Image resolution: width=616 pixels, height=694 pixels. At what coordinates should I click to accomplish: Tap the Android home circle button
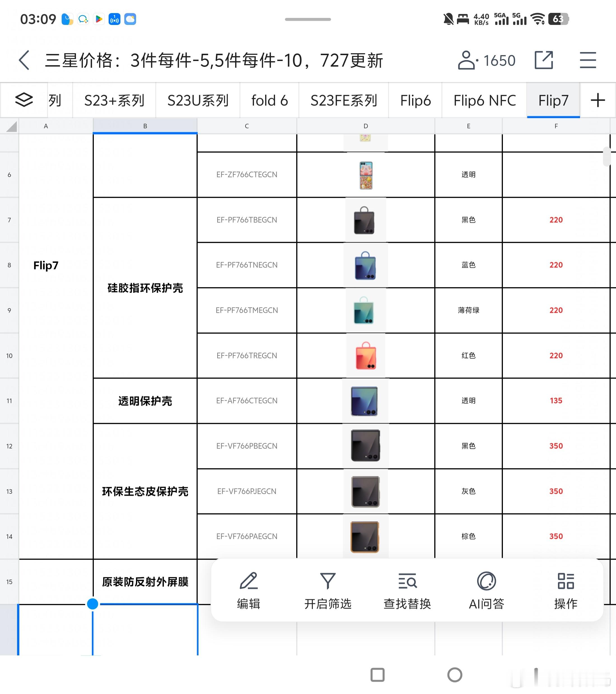[455, 675]
